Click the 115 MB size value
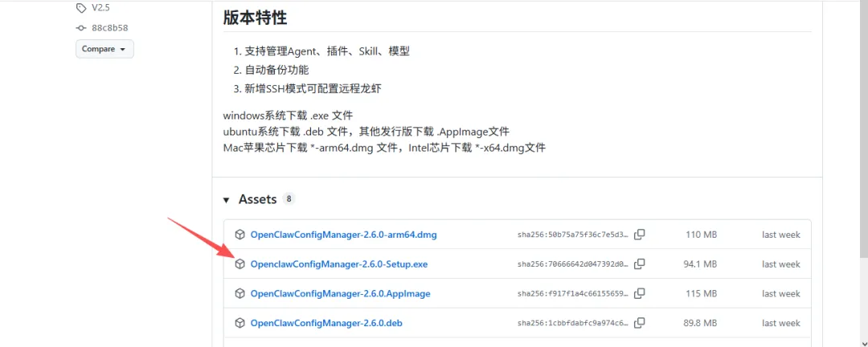The width and height of the screenshot is (868, 347). click(701, 293)
